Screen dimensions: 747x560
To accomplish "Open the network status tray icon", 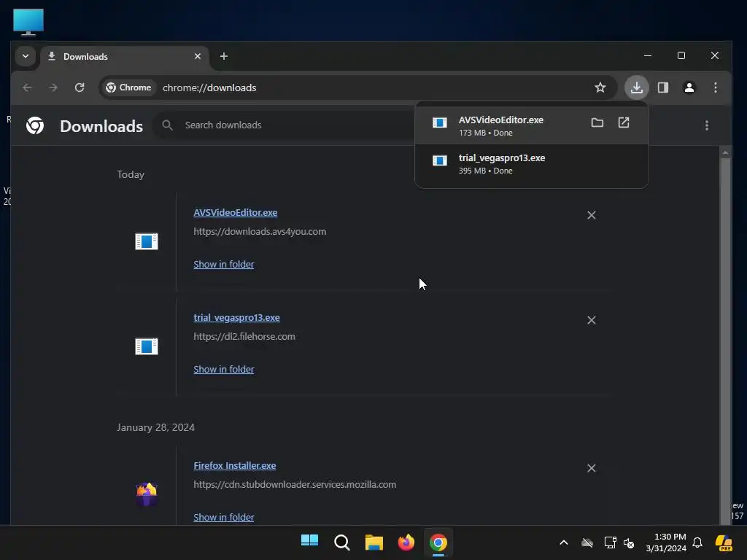I will click(609, 542).
